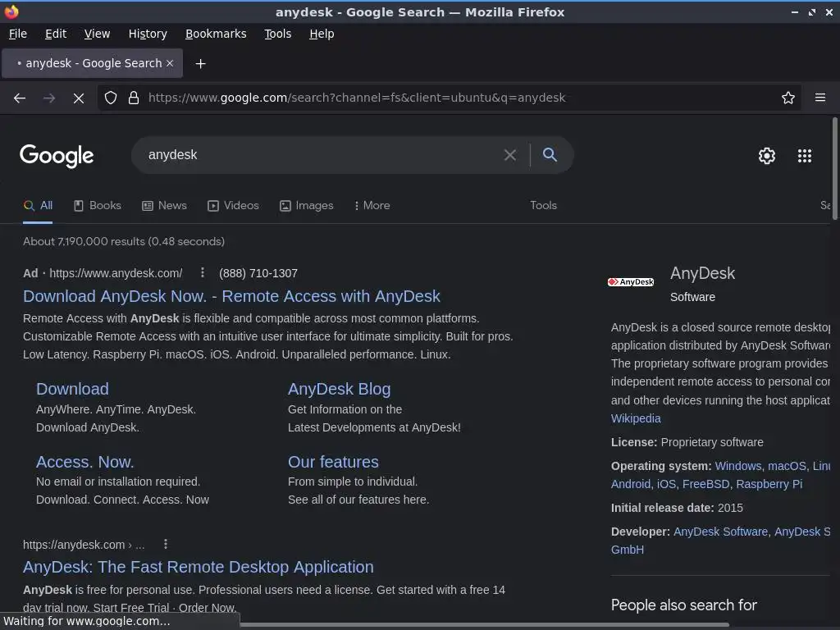
Task: Follow the Wikipedia link in the knowledge panel
Action: pos(636,418)
